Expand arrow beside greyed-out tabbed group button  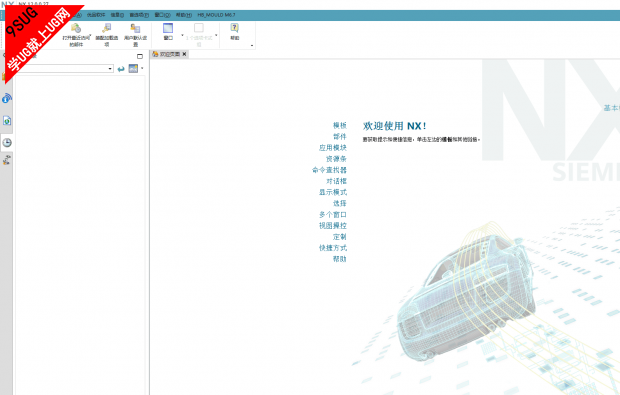tap(216, 35)
